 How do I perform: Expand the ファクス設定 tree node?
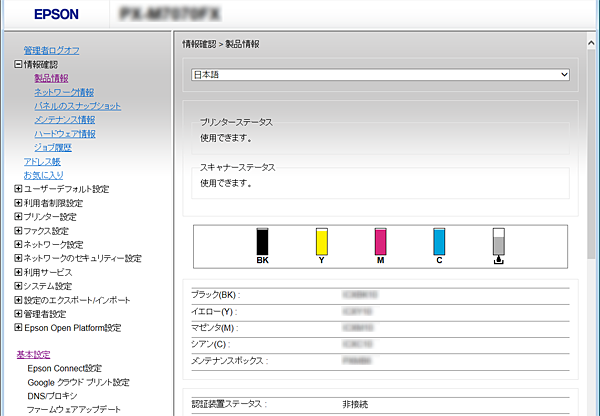(18, 231)
